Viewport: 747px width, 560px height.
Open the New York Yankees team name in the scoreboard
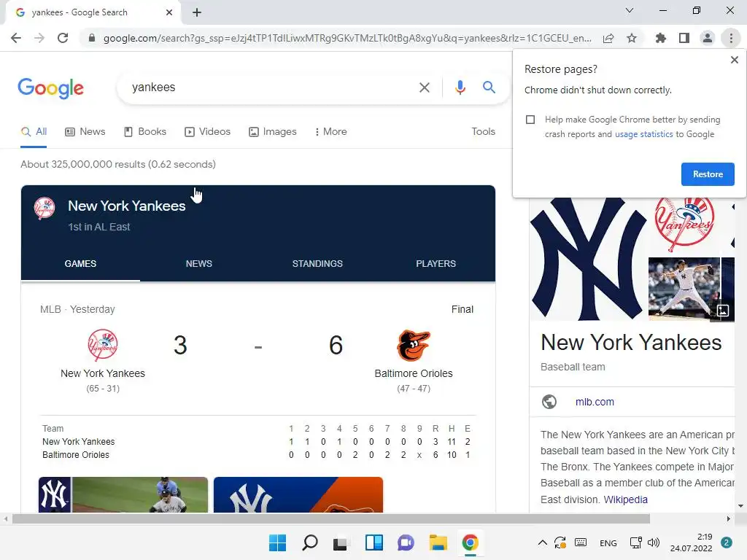(102, 373)
